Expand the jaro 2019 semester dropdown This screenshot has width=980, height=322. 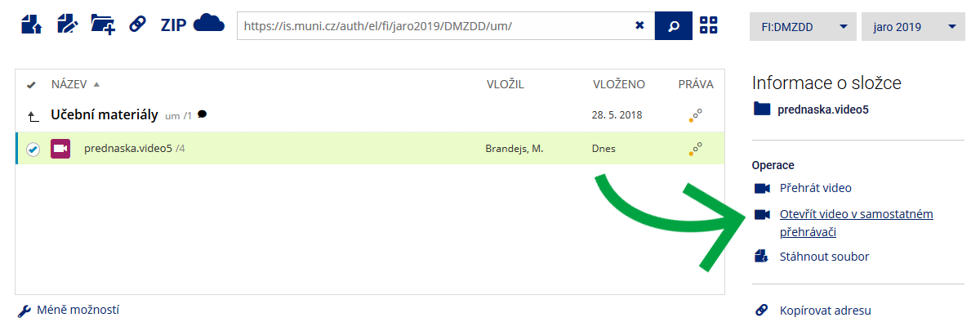click(x=913, y=26)
